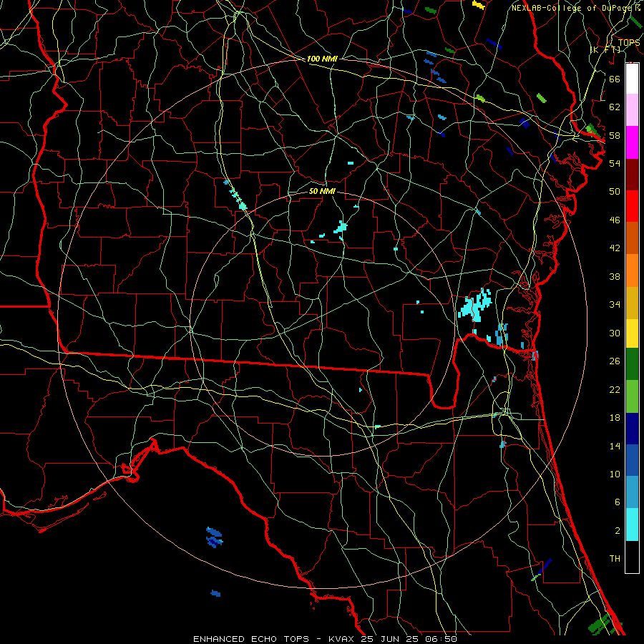Click the white swatch in the tops legend
Viewport: 644px width, 644px height.
632,79
